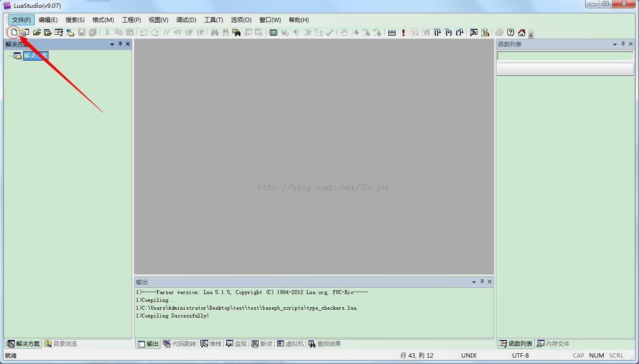Click the Home house icon

pyautogui.click(x=521, y=32)
